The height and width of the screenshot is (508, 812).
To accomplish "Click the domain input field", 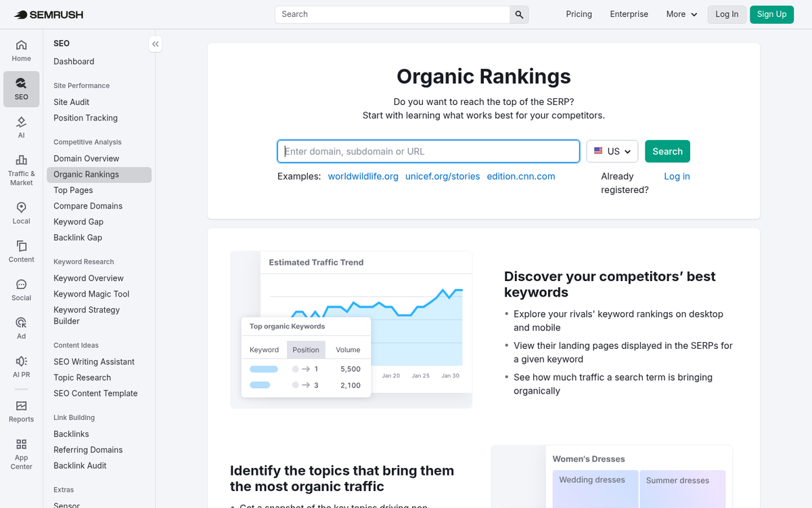I will [x=428, y=151].
